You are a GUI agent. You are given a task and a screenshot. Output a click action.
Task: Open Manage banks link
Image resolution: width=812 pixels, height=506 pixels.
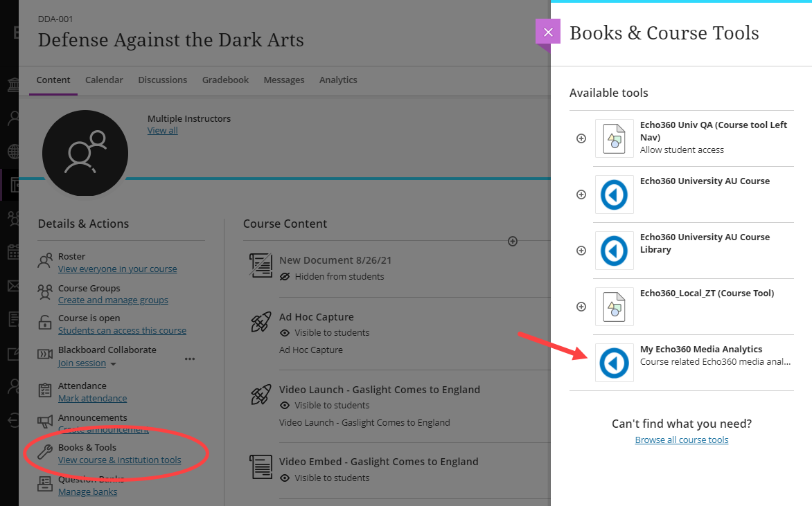click(87, 492)
